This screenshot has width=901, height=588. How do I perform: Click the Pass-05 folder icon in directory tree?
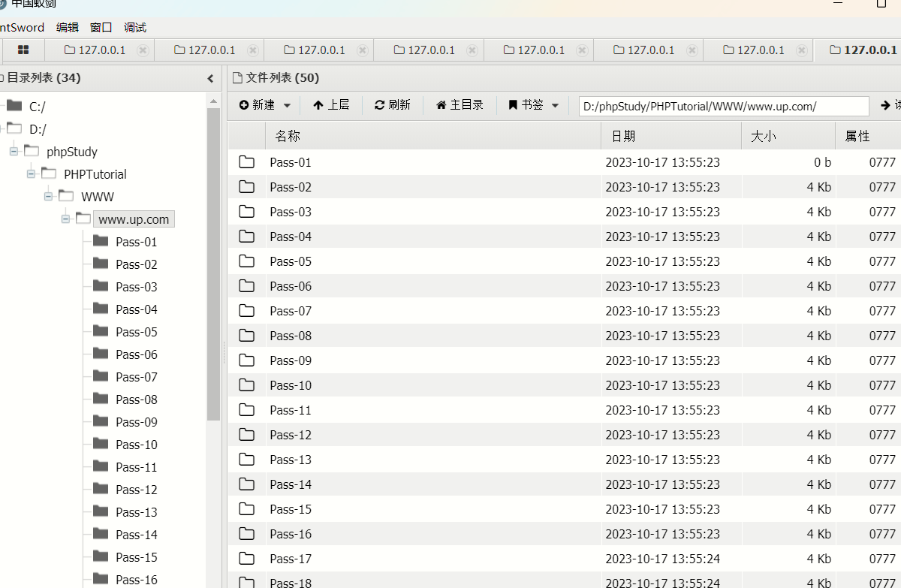(x=101, y=331)
